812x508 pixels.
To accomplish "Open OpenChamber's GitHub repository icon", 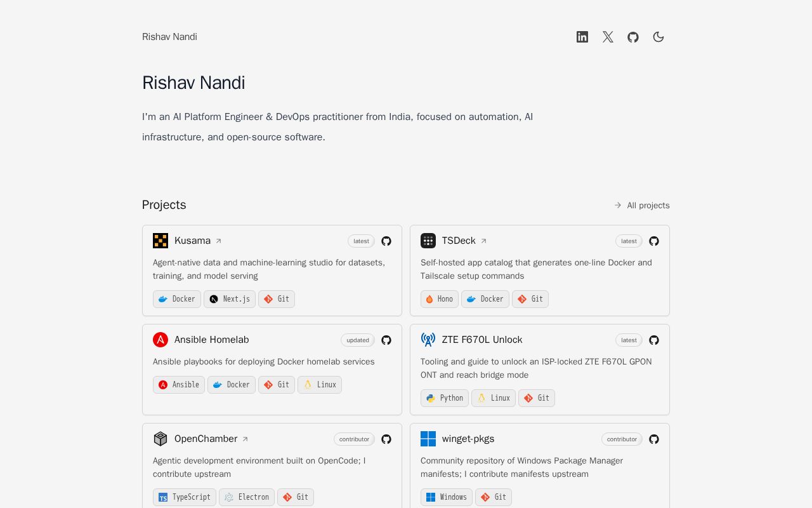I will point(386,439).
